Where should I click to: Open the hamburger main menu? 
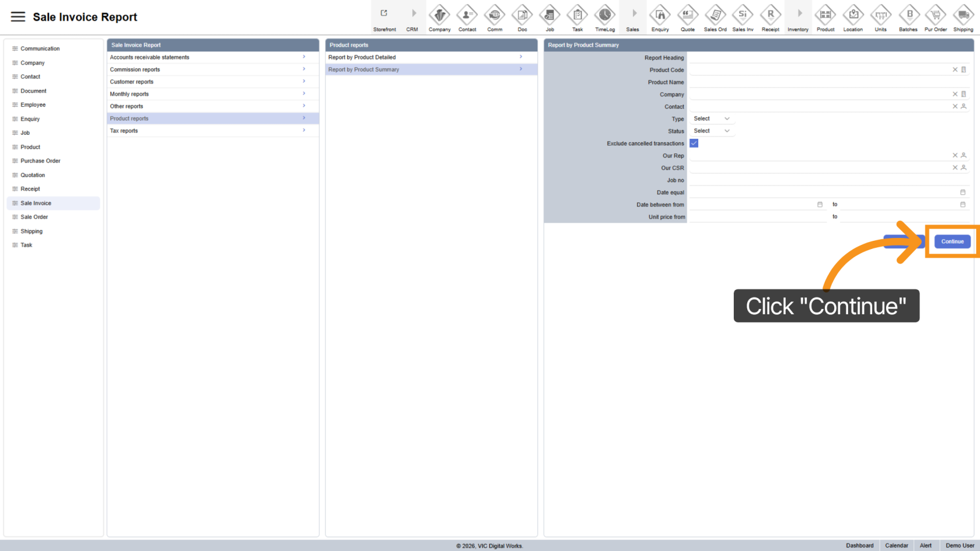point(18,17)
